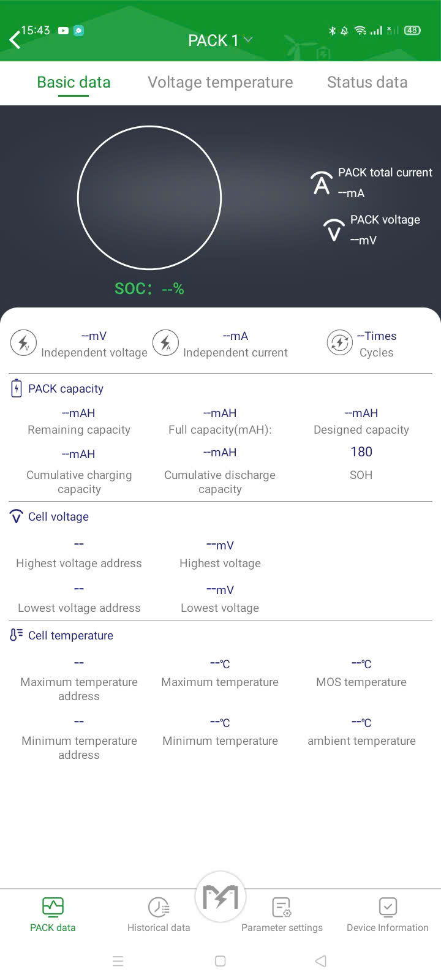The width and height of the screenshot is (441, 980).
Task: Select the Basic data tab
Action: [73, 82]
